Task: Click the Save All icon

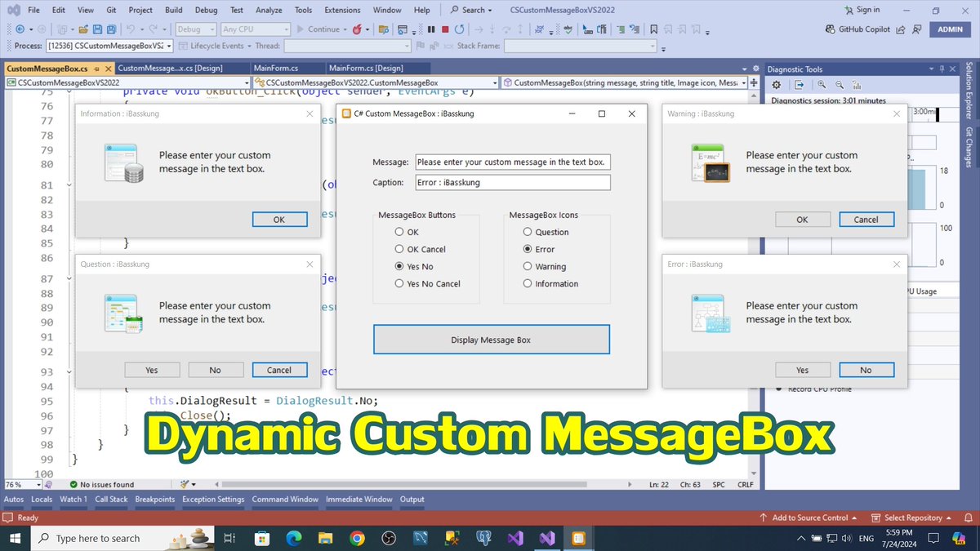Action: [x=111, y=29]
